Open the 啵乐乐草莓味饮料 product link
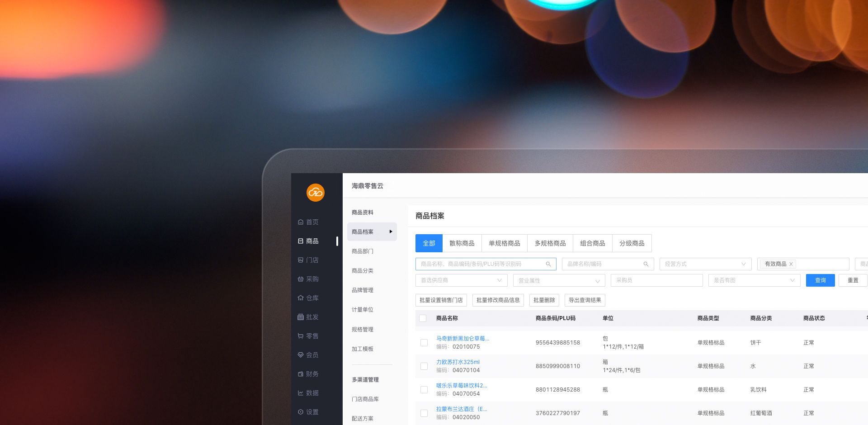The image size is (868, 425). pos(462,386)
